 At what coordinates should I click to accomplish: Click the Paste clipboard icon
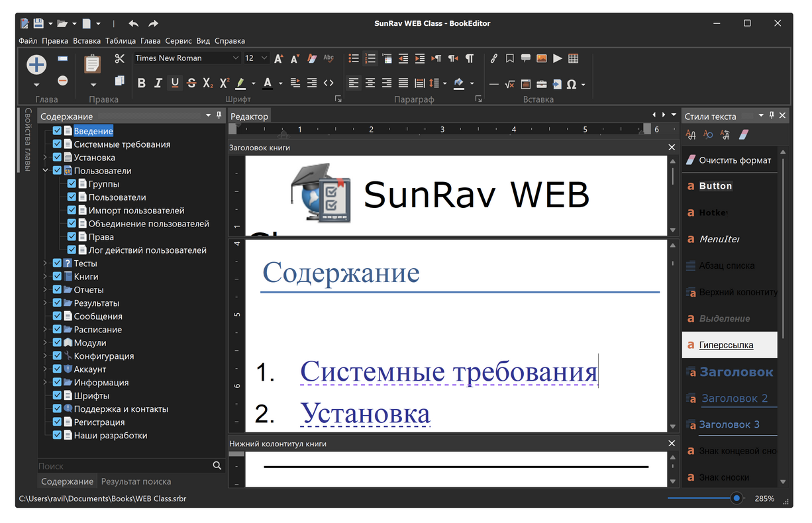pyautogui.click(x=93, y=64)
